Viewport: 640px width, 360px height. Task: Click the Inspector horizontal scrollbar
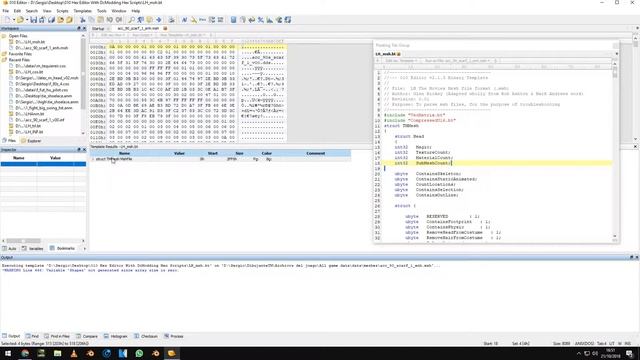[x=43, y=241]
